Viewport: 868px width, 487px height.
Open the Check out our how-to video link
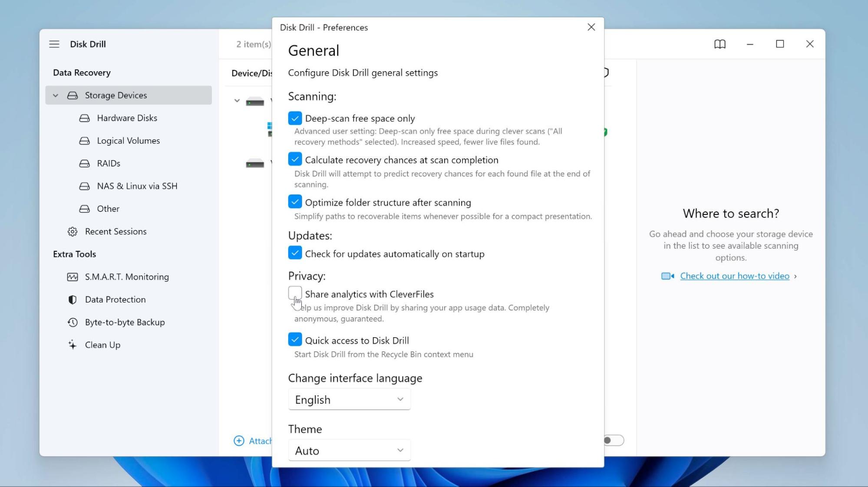(x=735, y=276)
